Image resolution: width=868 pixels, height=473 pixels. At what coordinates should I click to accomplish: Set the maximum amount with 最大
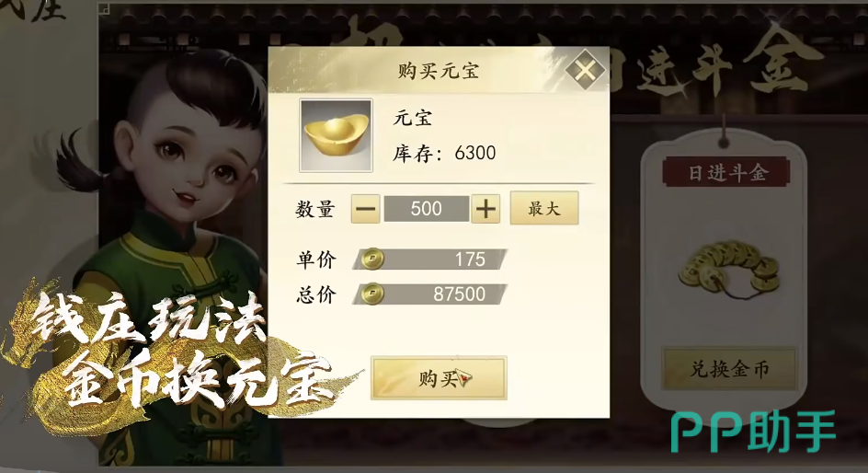coord(544,208)
